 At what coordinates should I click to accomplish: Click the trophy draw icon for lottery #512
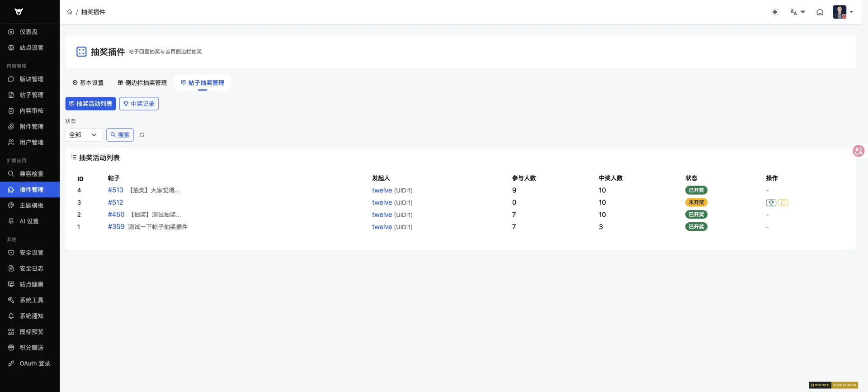pos(771,203)
